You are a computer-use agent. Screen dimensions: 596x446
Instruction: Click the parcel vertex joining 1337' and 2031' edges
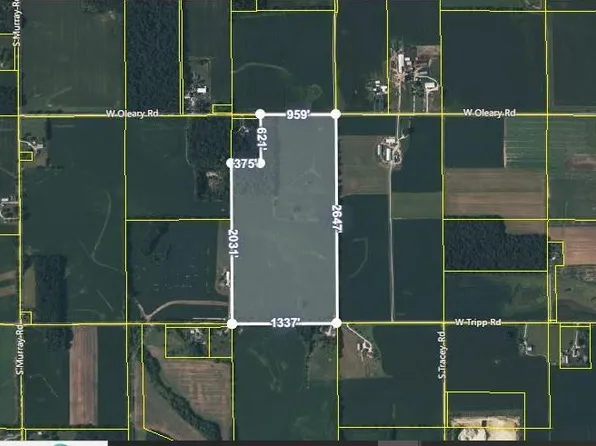click(232, 324)
